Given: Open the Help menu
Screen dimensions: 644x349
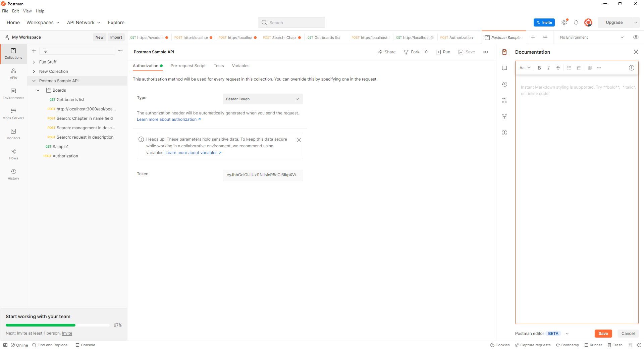Looking at the screenshot, I should coord(40,11).
